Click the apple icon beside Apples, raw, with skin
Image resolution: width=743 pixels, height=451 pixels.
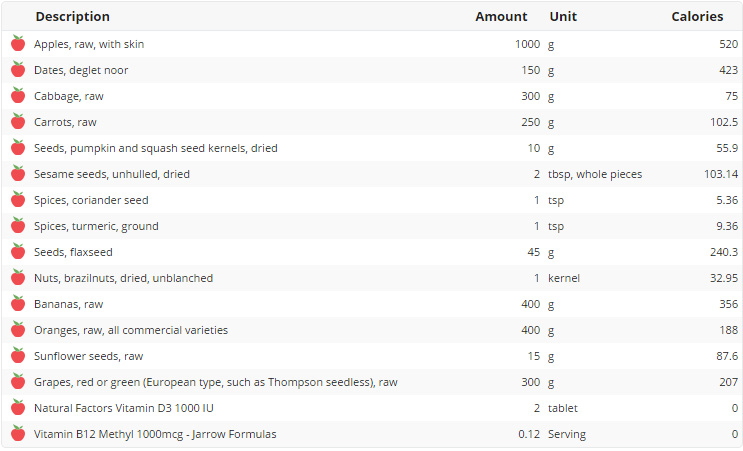point(18,44)
